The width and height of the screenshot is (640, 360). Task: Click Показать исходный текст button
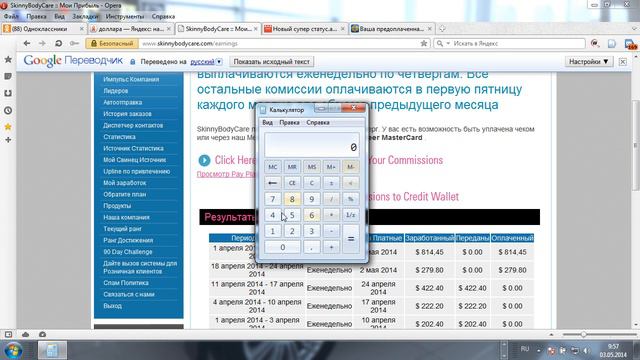click(x=271, y=62)
